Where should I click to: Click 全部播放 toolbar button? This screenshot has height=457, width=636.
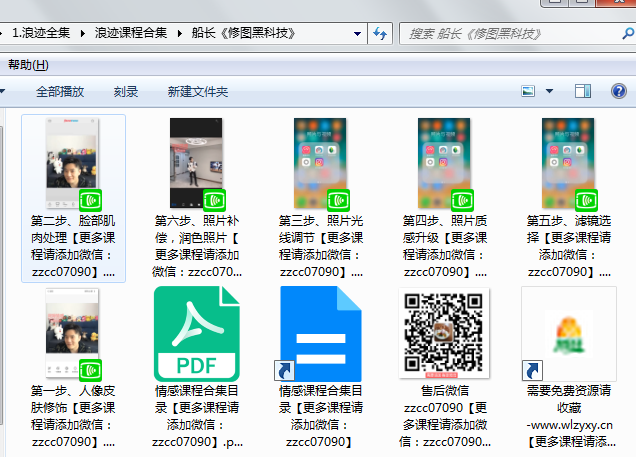60,92
